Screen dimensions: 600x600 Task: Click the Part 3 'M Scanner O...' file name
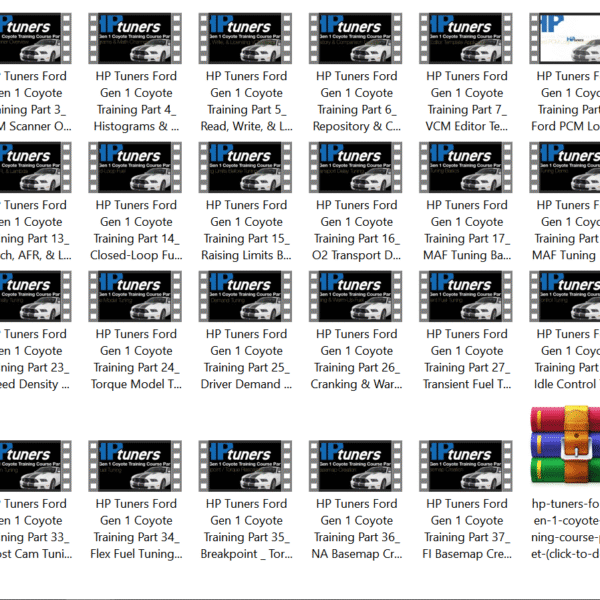(x=36, y=126)
